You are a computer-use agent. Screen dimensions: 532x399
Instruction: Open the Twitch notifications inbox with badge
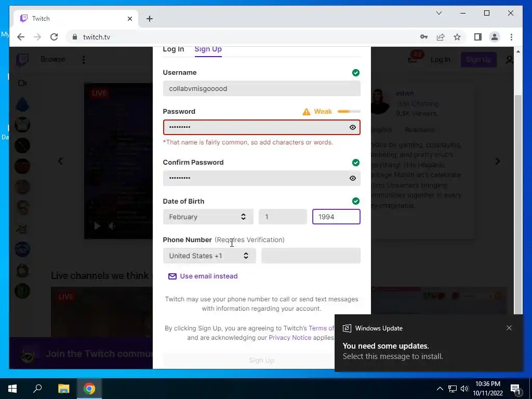point(414,58)
